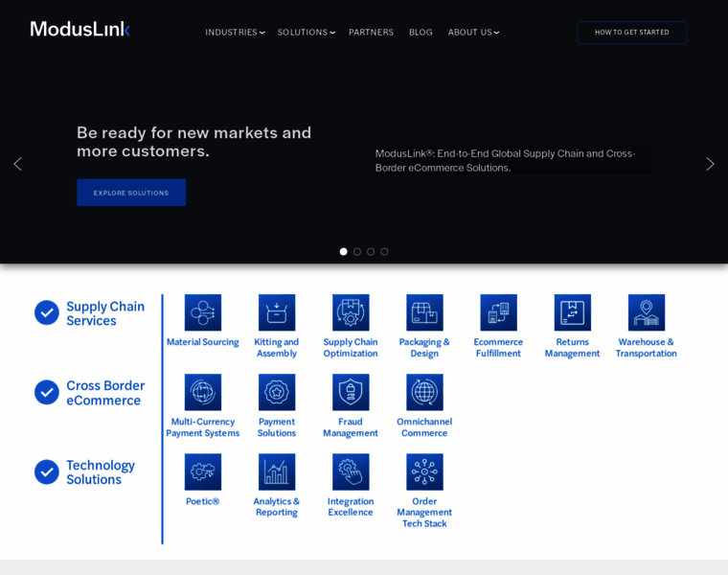Click the Omnichannel Commerce text link

pyautogui.click(x=424, y=427)
